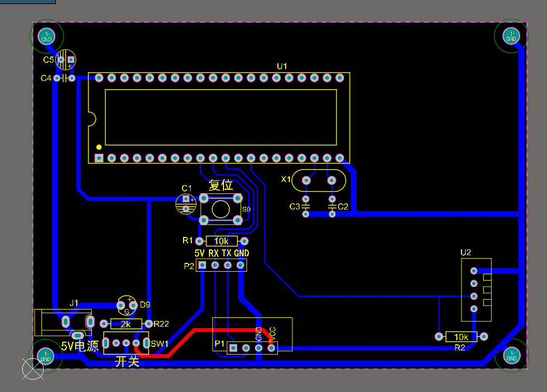Select the square pin 1 pad of P2
Viewport: 547px width, 392px height.
click(202, 265)
